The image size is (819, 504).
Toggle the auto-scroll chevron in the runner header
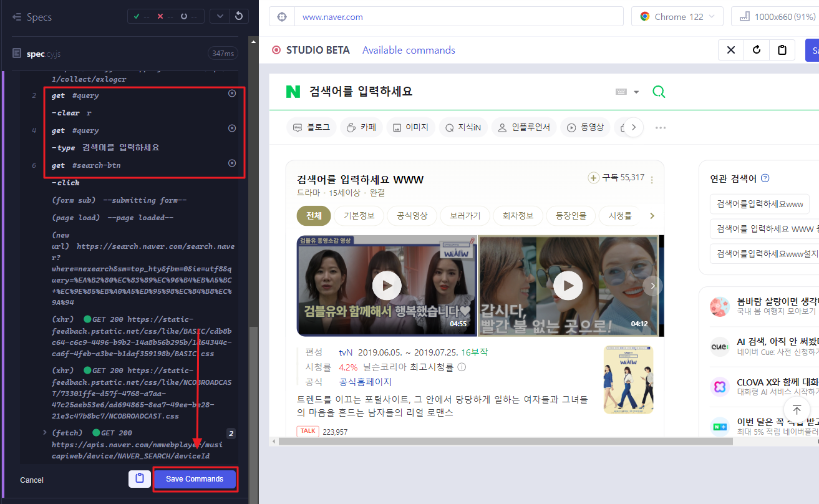(220, 16)
